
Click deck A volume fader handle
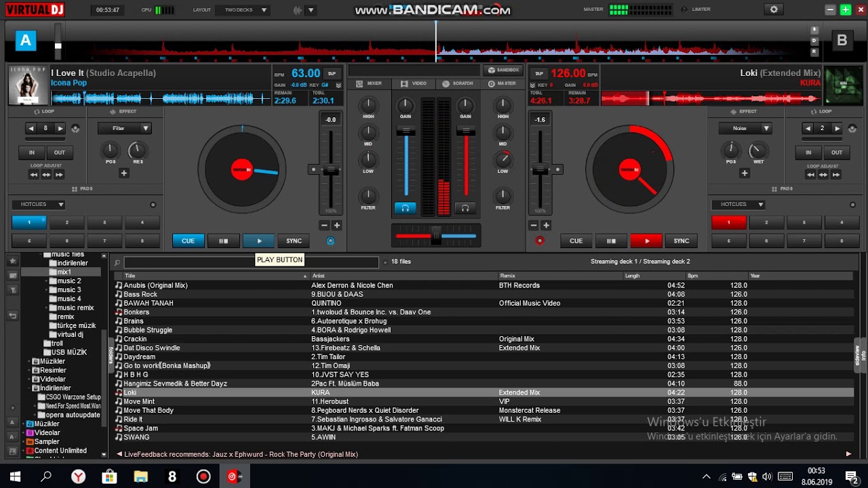point(406,130)
